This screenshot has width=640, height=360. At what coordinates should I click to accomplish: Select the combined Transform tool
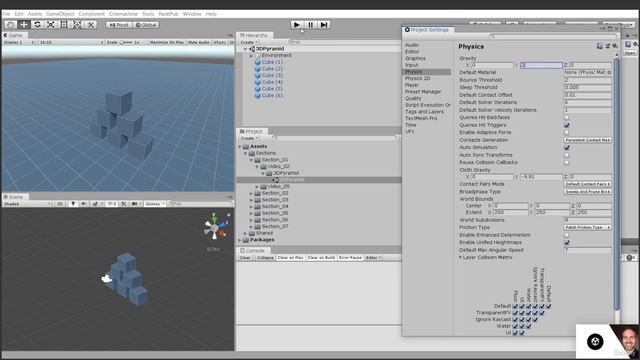click(x=77, y=24)
